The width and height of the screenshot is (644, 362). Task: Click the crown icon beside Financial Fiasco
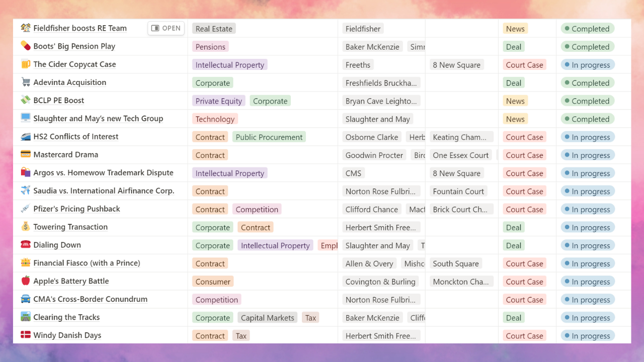(26, 263)
